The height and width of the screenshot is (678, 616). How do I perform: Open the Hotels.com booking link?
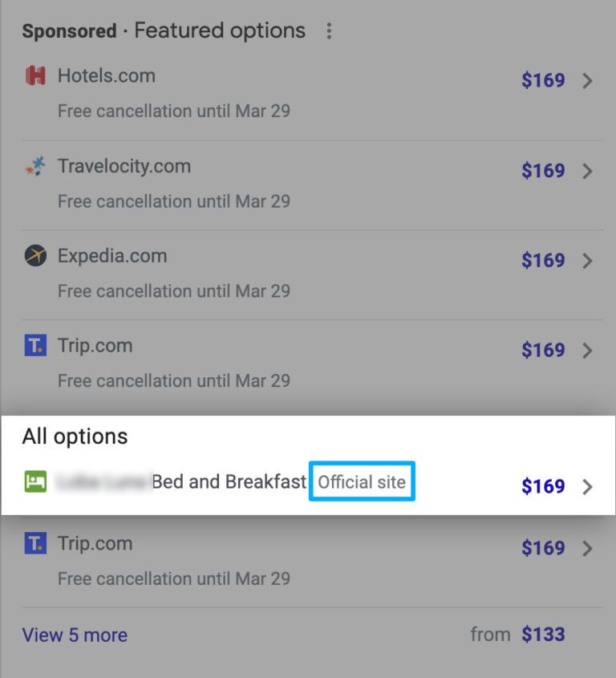point(107,76)
